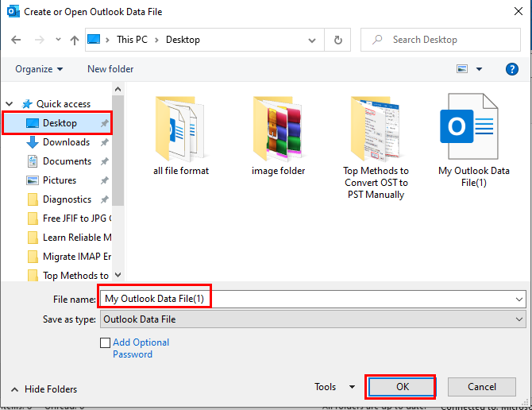Click the Cancel button
Image resolution: width=532 pixels, height=410 pixels.
(x=482, y=387)
